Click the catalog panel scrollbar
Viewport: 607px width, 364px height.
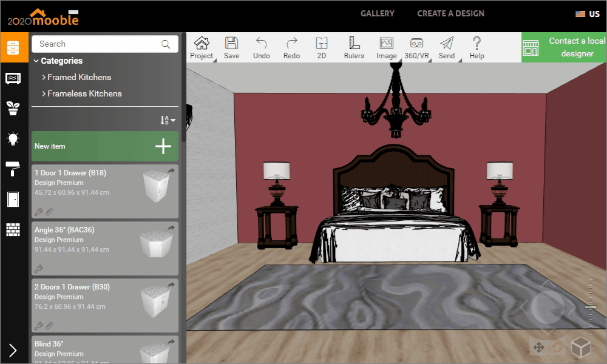coord(184,87)
